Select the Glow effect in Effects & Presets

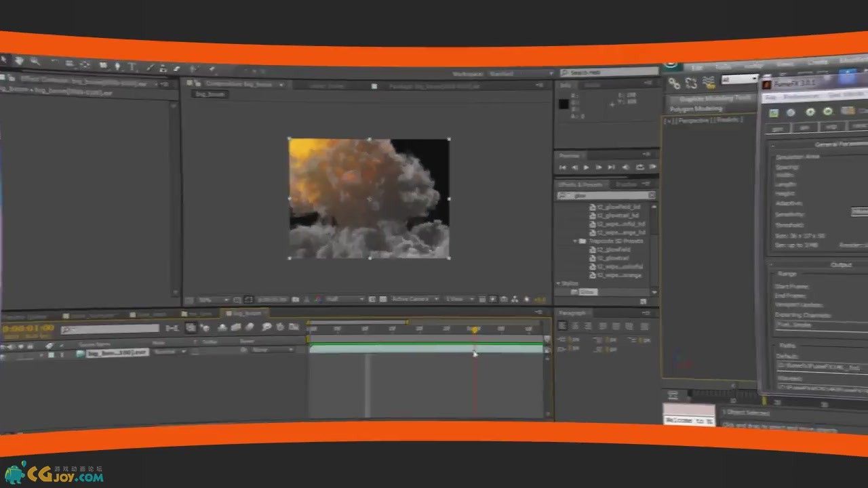pos(588,291)
